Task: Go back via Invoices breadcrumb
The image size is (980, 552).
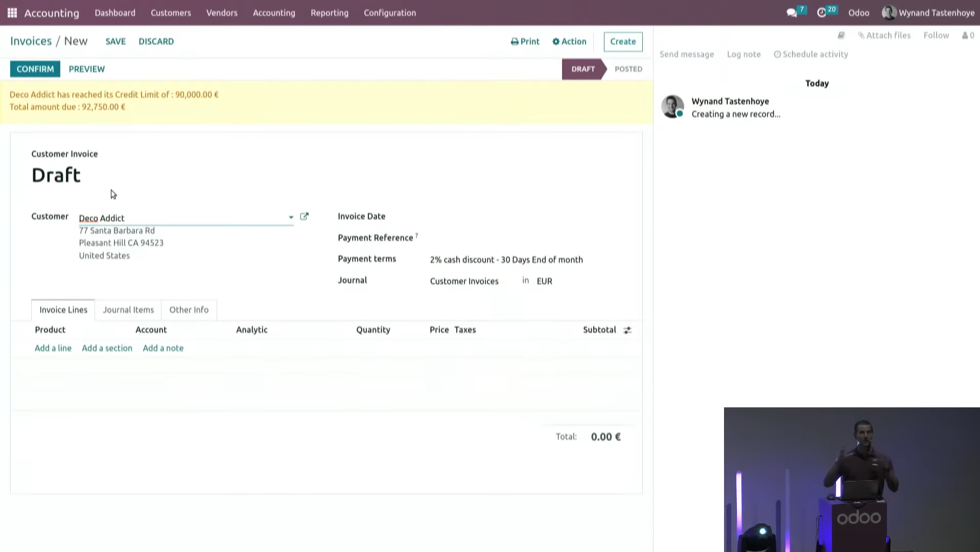Action: click(x=31, y=41)
